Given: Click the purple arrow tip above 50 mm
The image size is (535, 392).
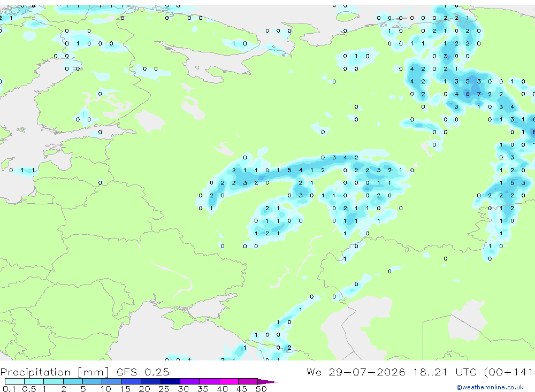Looking at the screenshot, I should coord(267,381).
